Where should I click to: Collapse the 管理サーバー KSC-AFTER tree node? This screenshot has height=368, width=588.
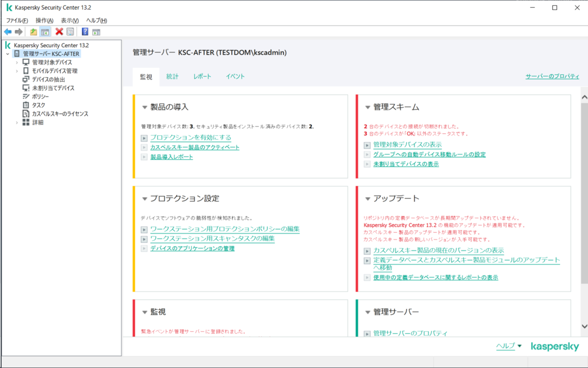[x=7, y=54]
